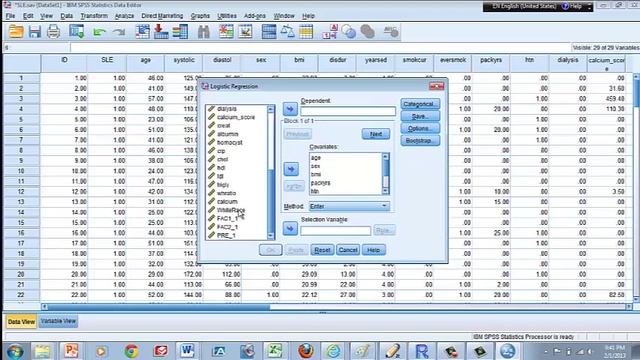Click the Cancel button
The height and width of the screenshot is (360, 640).
pyautogui.click(x=348, y=250)
